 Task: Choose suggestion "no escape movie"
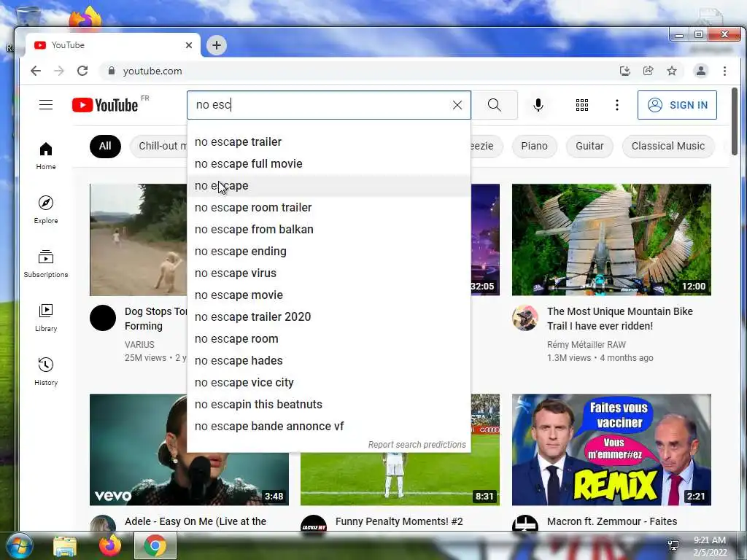click(x=329, y=295)
